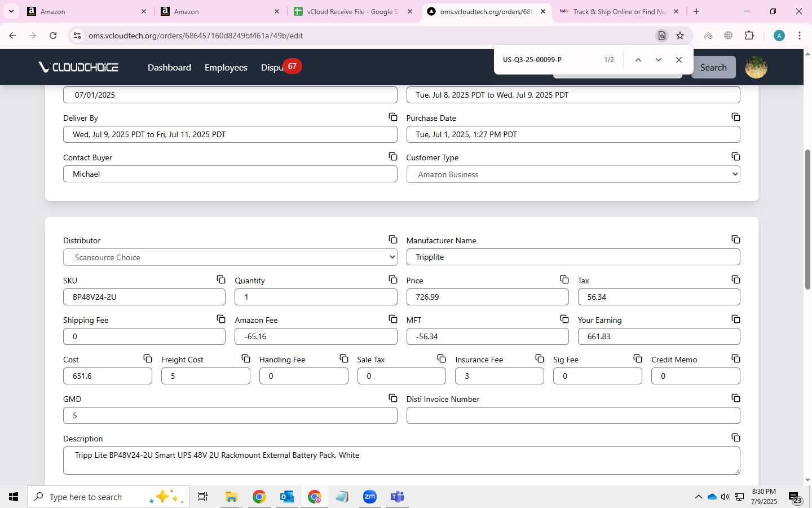Click the Disti Invoice Number field
This screenshot has width=812, height=508.
point(573,415)
